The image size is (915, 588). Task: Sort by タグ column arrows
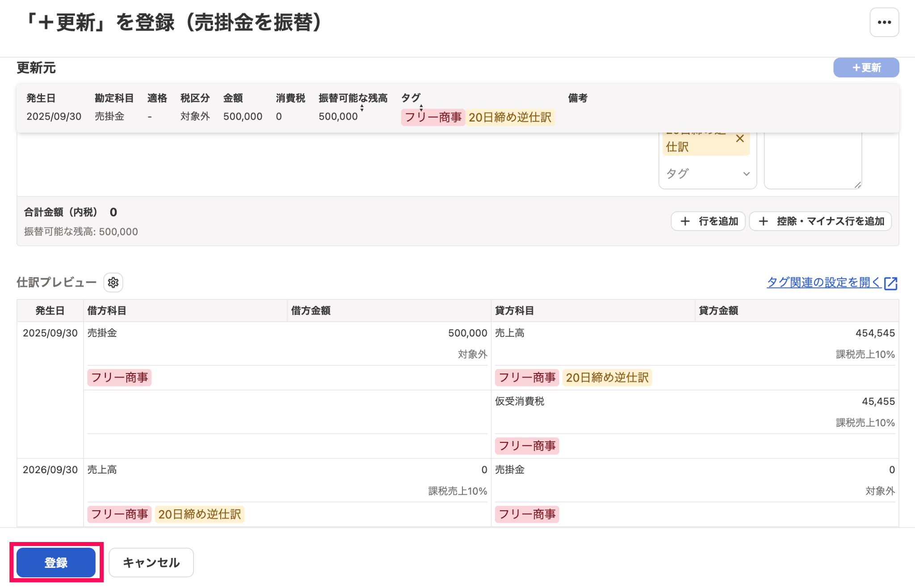pyautogui.click(x=421, y=108)
